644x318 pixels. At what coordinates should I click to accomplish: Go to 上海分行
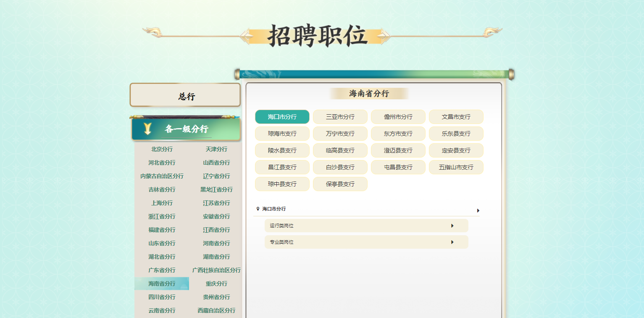point(162,203)
